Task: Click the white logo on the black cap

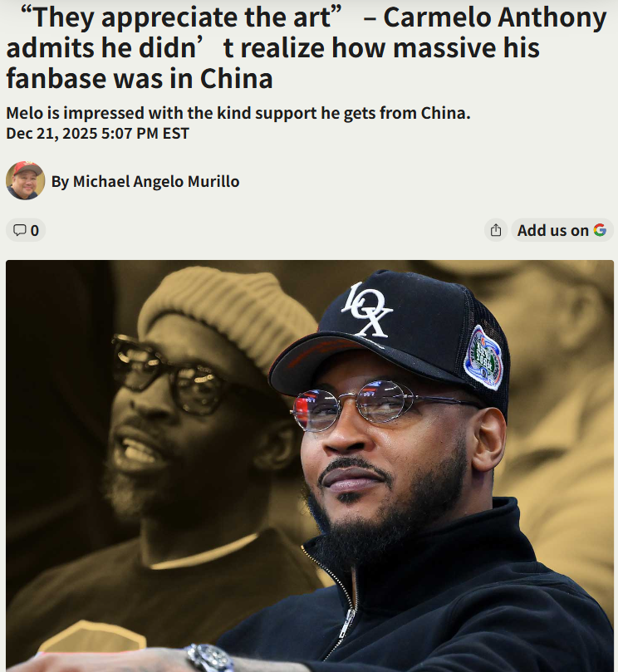Action: [x=367, y=310]
